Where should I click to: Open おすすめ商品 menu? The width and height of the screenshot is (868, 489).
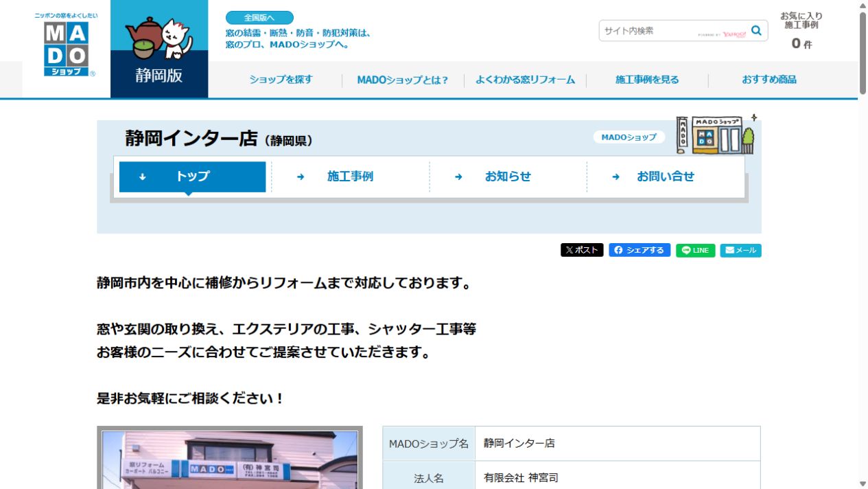click(769, 80)
